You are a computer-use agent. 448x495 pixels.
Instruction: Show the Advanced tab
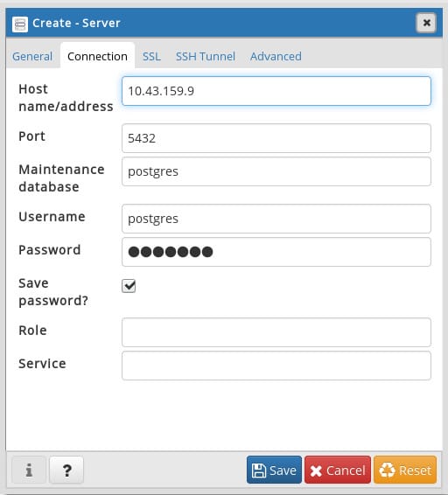[x=276, y=57]
